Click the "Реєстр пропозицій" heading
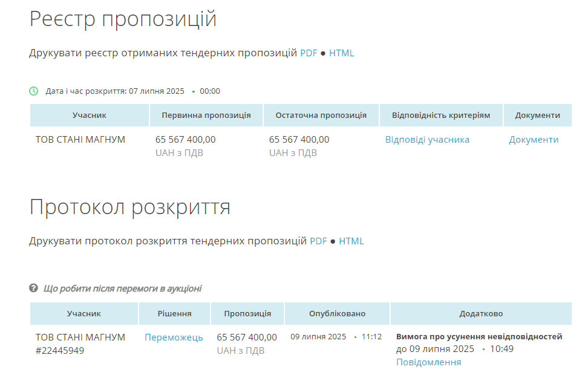 (123, 19)
